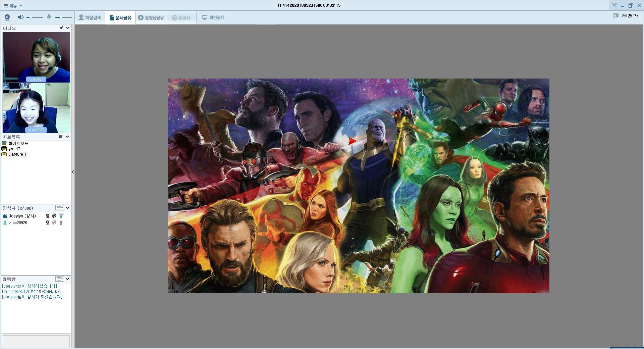Toggle Joeylyn's webcam in the participant list

click(48, 216)
